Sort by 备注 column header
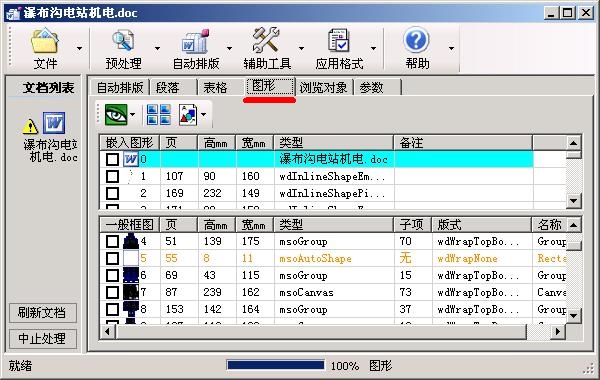Screen dimensions: 600x380 pyautogui.click(x=463, y=143)
